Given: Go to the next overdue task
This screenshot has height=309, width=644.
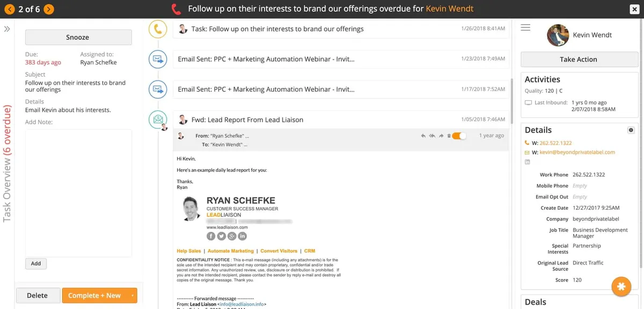Looking at the screenshot, I should tap(49, 9).
